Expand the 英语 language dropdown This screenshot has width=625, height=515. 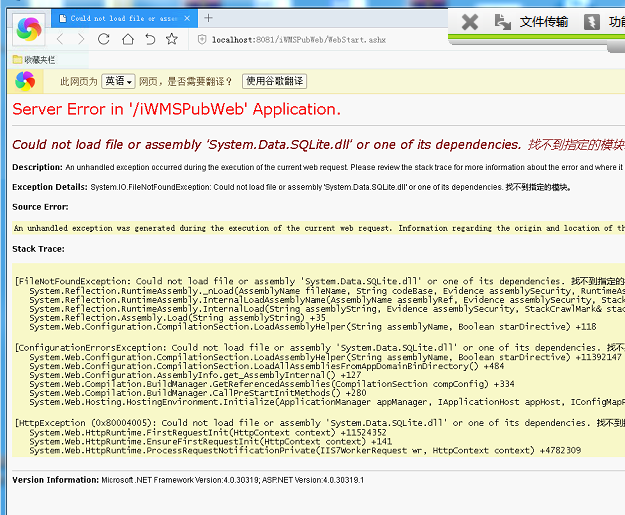click(x=118, y=81)
